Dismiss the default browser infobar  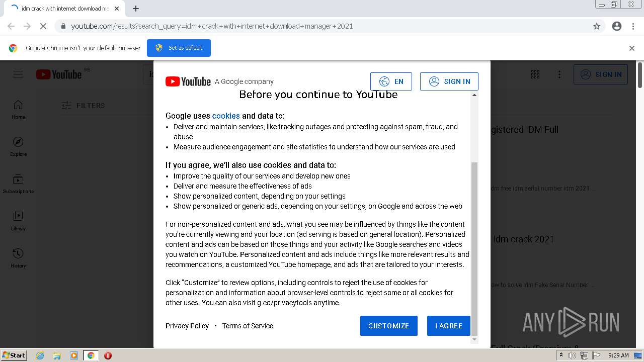(632, 48)
